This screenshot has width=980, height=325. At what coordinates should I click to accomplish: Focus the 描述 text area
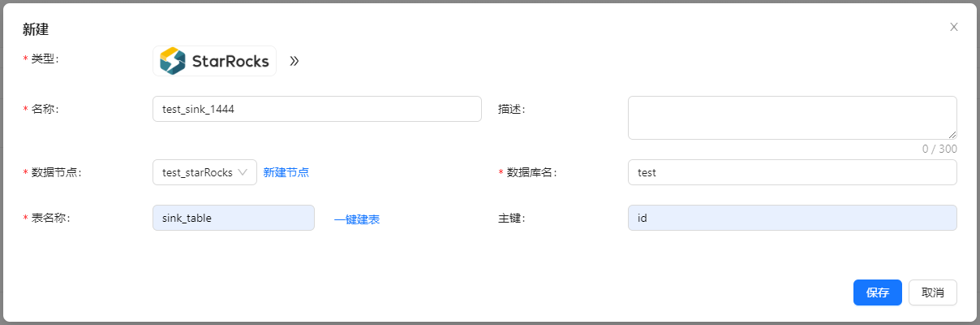pos(791,118)
